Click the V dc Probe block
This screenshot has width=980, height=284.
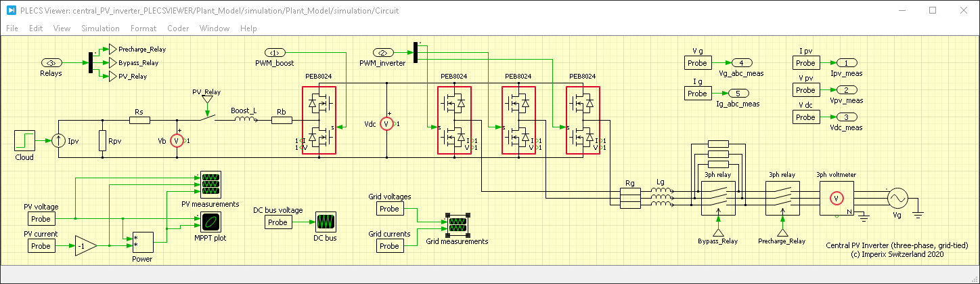[805, 117]
